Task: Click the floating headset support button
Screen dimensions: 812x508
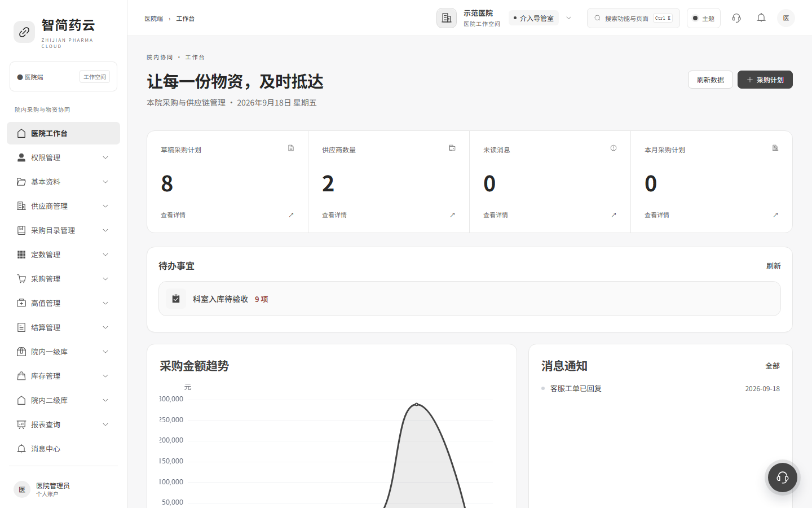Action: (783, 478)
